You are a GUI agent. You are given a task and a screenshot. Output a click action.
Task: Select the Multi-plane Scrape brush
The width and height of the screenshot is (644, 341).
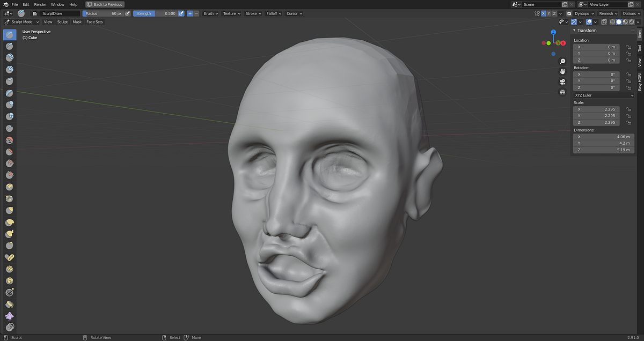tap(10, 187)
